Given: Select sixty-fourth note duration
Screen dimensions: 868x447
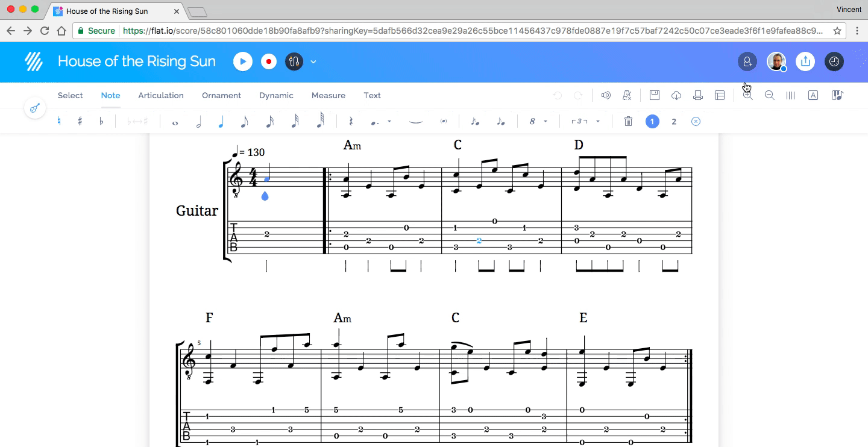Looking at the screenshot, I should [x=320, y=121].
